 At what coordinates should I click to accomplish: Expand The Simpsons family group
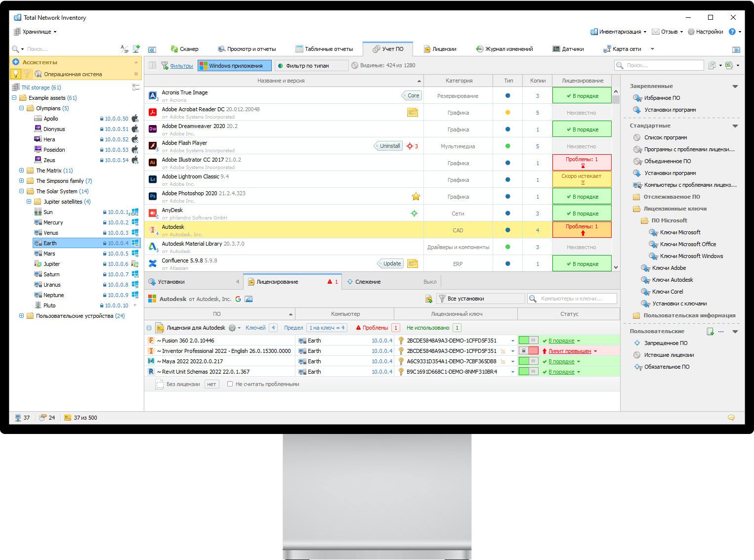click(21, 181)
